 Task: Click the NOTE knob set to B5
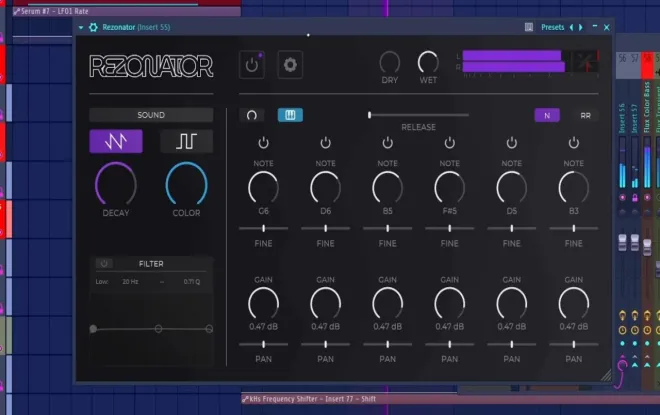click(388, 187)
